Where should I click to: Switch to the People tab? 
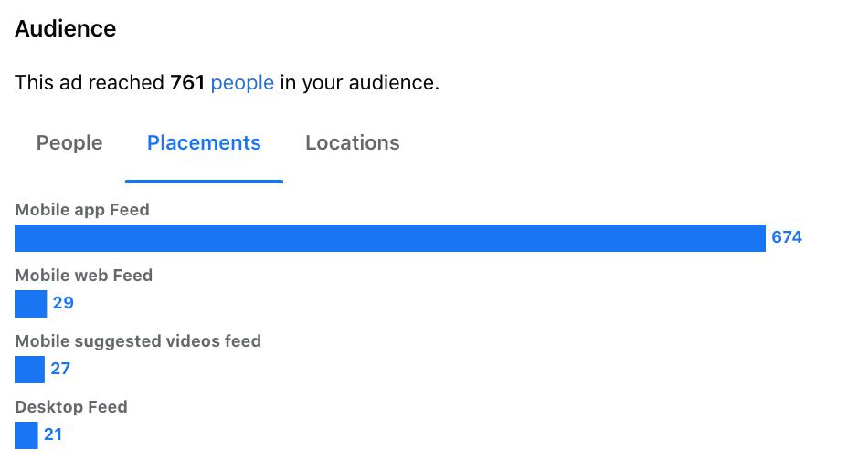coord(69,143)
